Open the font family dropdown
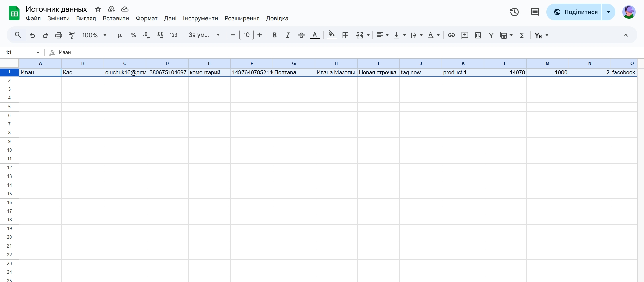This screenshot has width=644, height=282. point(204,35)
